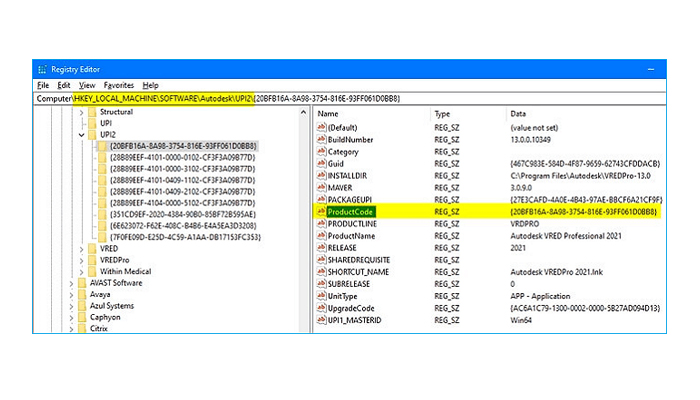The height and width of the screenshot is (400, 700).
Task: Expand the VREDPro key
Action: pyautogui.click(x=81, y=260)
